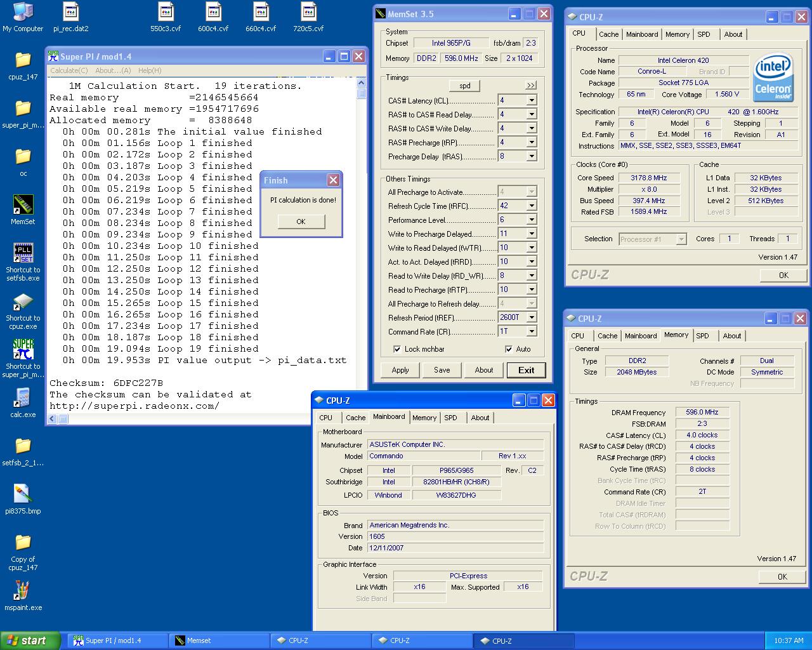Open About tab in Mainboard CPU-Z window

[x=480, y=418]
